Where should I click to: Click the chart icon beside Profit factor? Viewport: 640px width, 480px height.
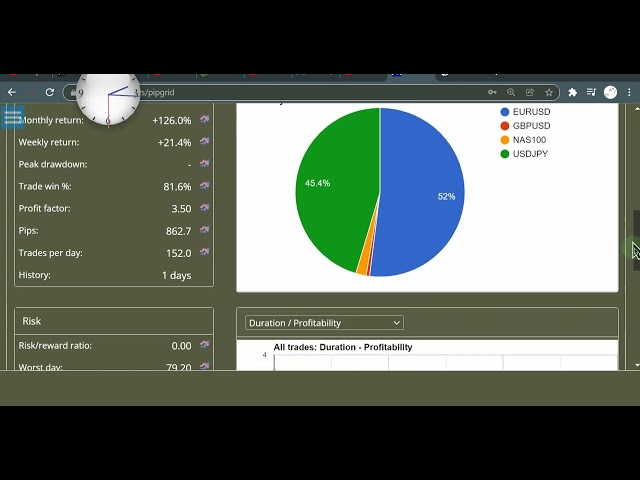pos(204,208)
